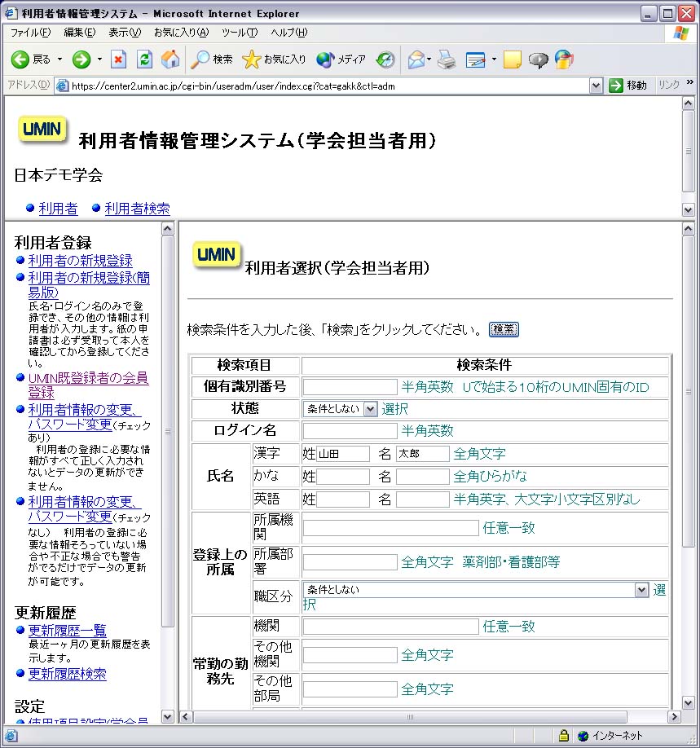Image resolution: width=700 pixels, height=748 pixels.
Task: Click the History toolbar icon
Action: pyautogui.click(x=385, y=59)
